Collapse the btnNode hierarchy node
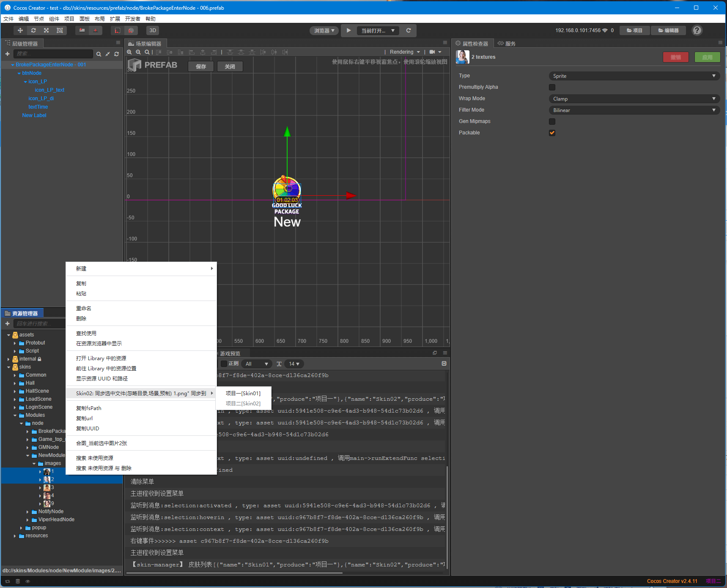Image resolution: width=727 pixels, height=588 pixels. pos(19,73)
